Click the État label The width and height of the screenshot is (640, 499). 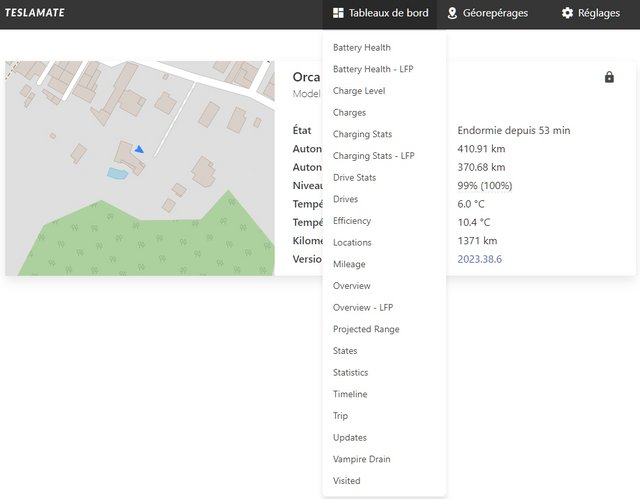pyautogui.click(x=302, y=130)
